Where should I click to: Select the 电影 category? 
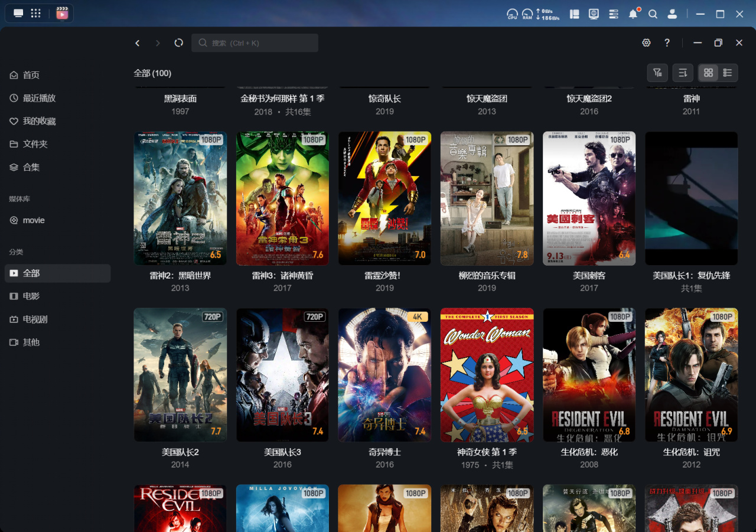tap(58, 296)
